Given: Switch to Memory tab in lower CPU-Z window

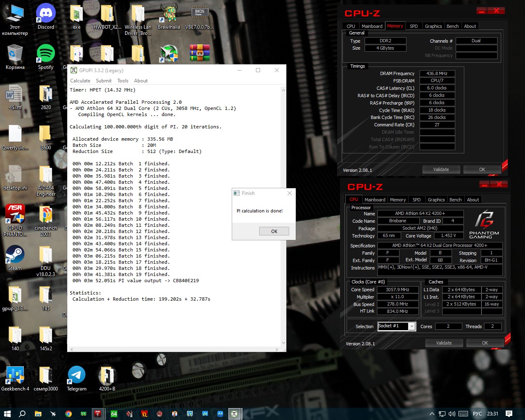Looking at the screenshot, I should coord(398,200).
